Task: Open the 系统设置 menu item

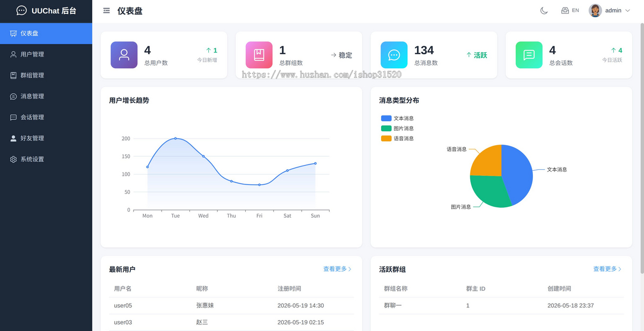Action: (x=46, y=159)
